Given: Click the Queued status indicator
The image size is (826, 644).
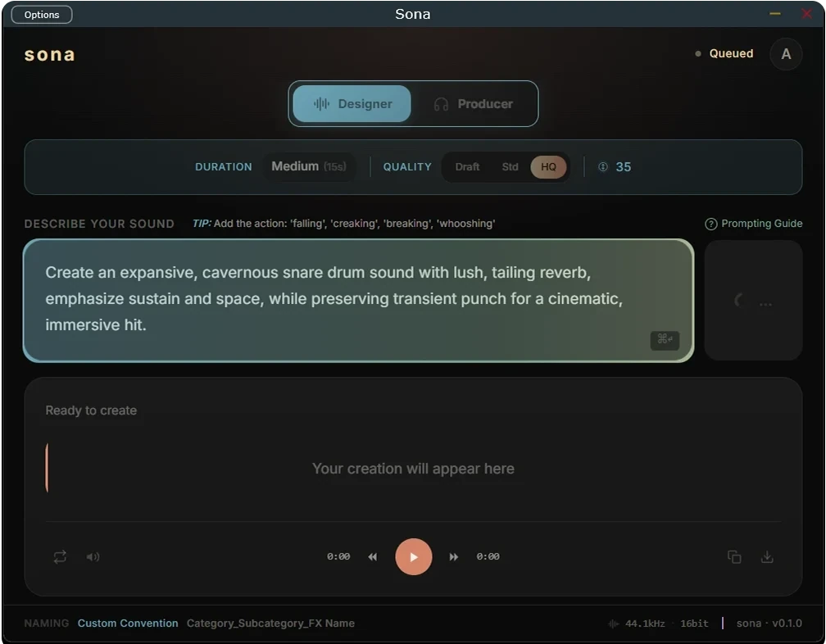Looking at the screenshot, I should (724, 54).
